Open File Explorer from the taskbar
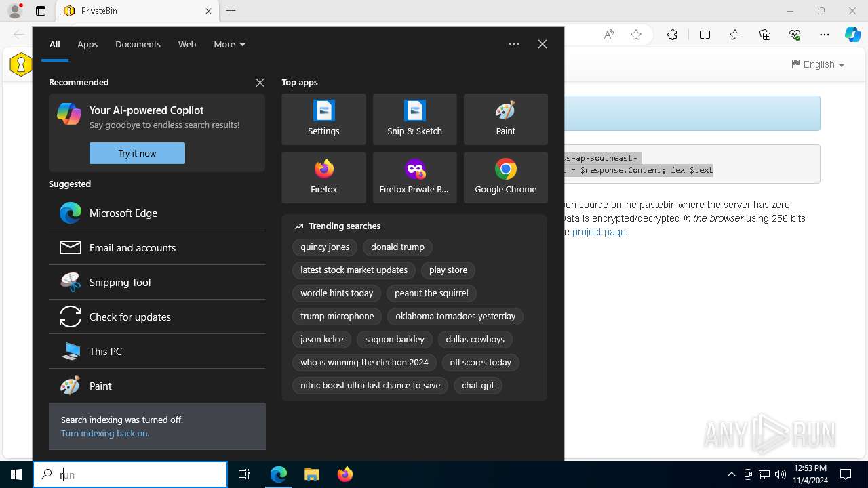The height and width of the screenshot is (488, 868). [x=311, y=474]
